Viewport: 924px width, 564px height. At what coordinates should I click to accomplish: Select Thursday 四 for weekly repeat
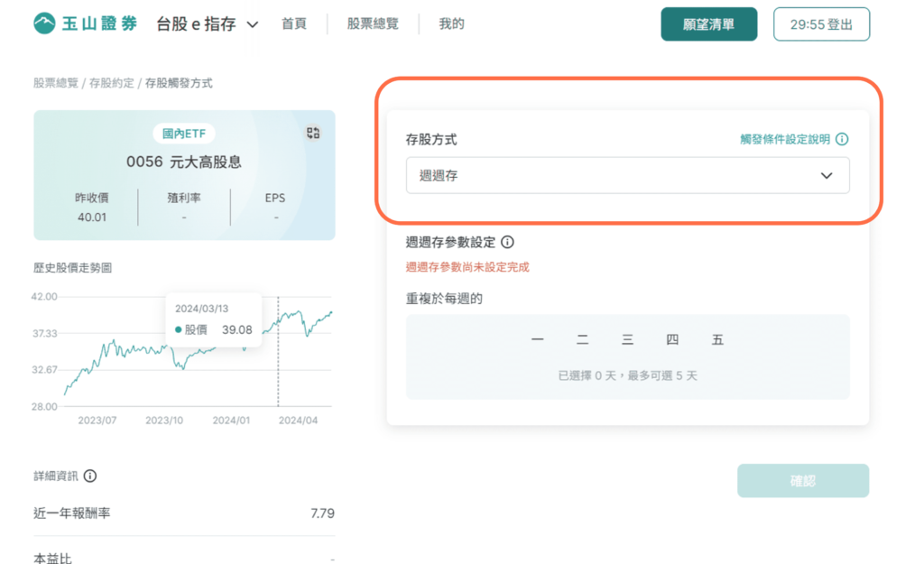tap(672, 339)
